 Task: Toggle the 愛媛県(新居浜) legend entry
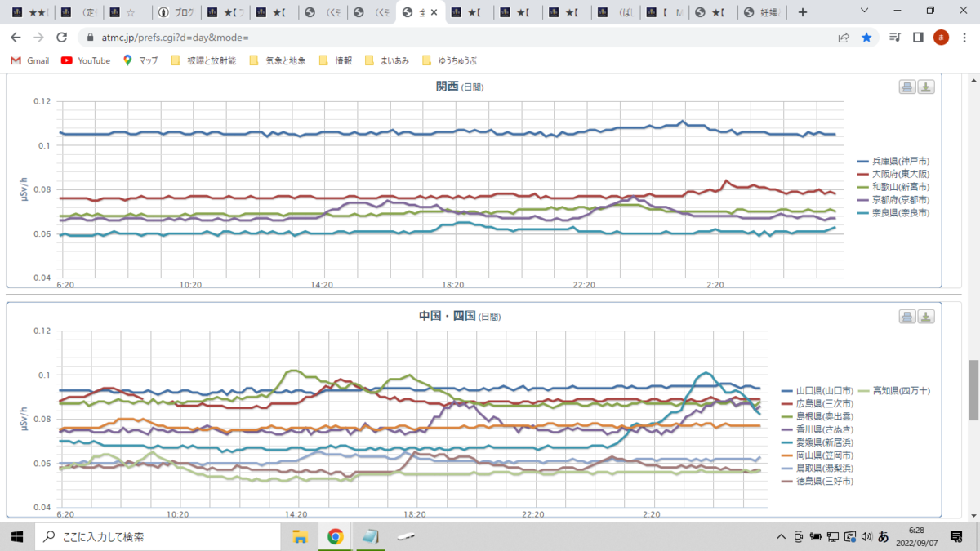[818, 442]
